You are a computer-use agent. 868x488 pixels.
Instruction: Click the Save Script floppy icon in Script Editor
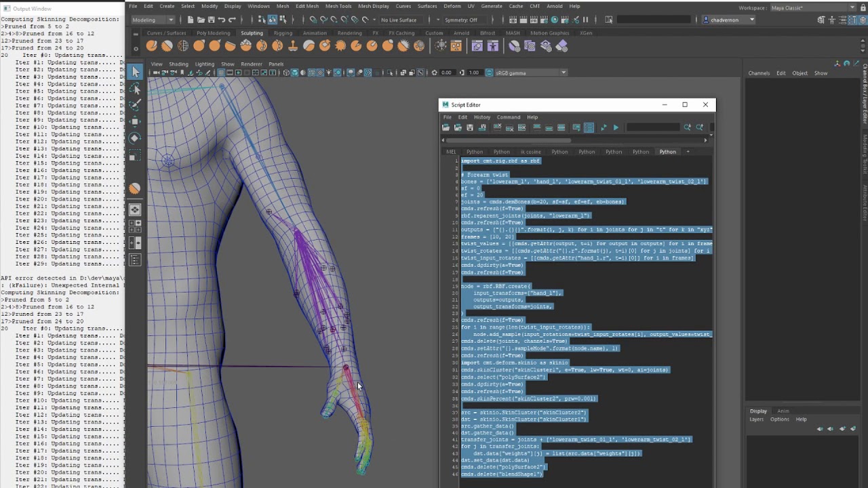tap(470, 127)
